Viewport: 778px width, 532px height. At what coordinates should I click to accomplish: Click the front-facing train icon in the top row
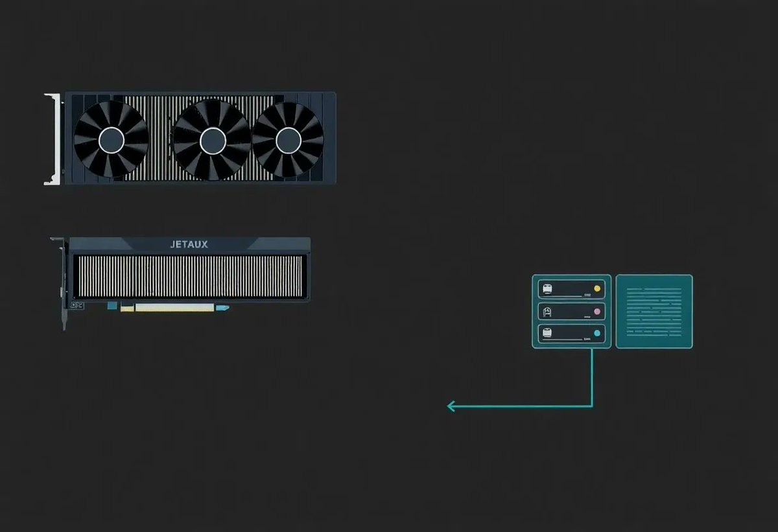547,289
